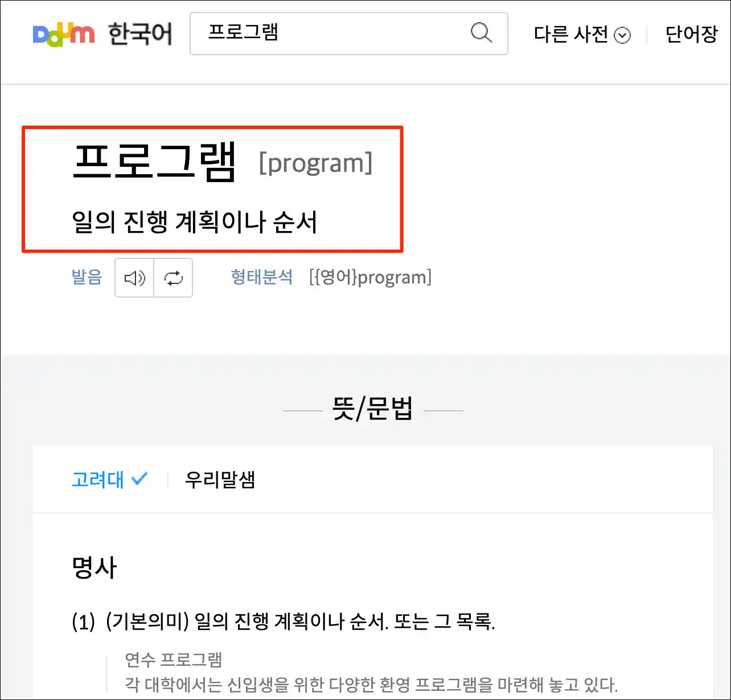Click the 한국어 dictionary title
This screenshot has height=700, width=731.
pos(140,34)
